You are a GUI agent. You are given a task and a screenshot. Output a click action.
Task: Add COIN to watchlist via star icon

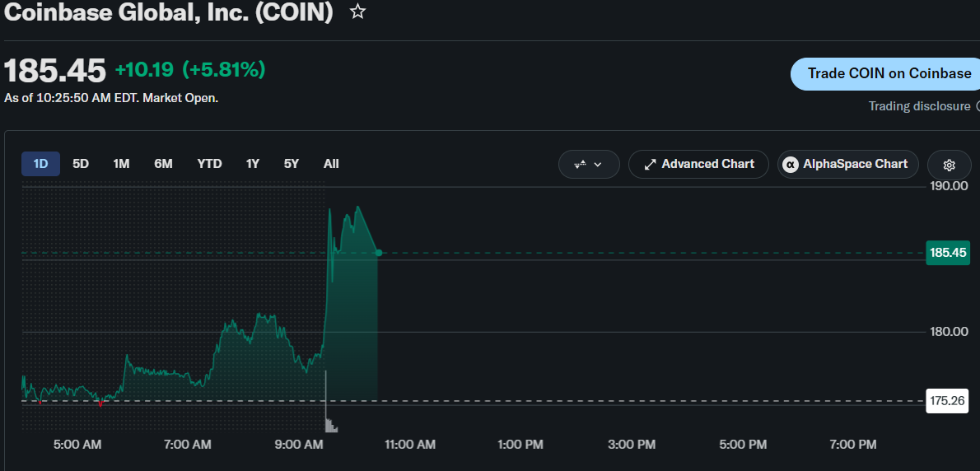tap(357, 12)
